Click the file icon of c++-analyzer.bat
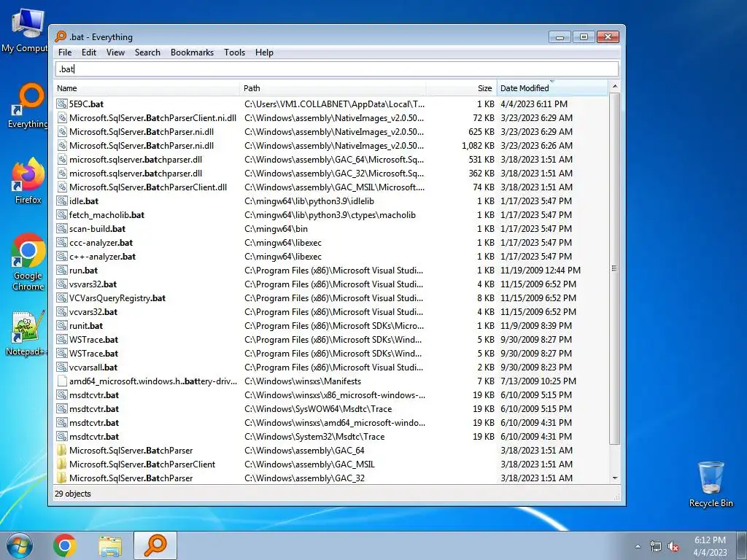Screen dimensions: 747x560 (x=62, y=256)
